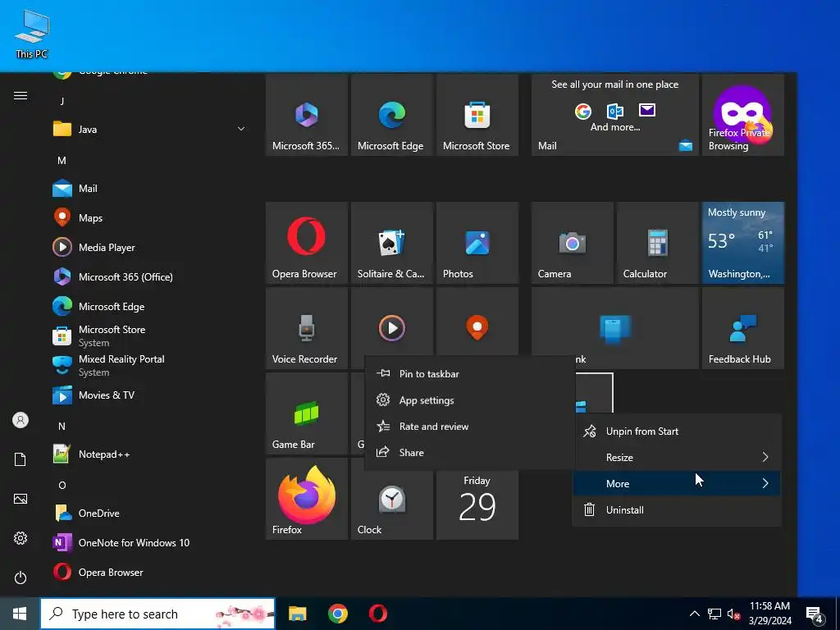Launch Notepad++ from the app list
This screenshot has height=630, width=840.
click(x=150, y=454)
